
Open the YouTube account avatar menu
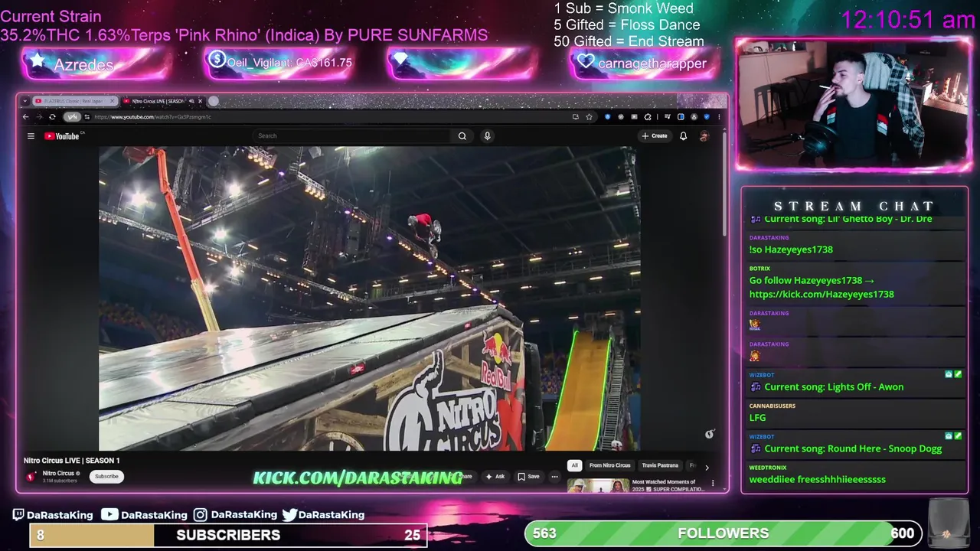[704, 136]
